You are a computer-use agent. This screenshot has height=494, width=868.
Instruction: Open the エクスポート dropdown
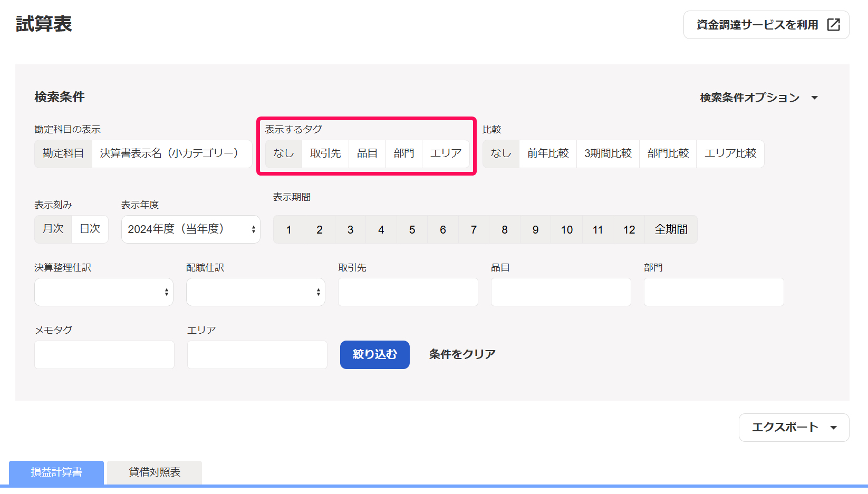(794, 428)
